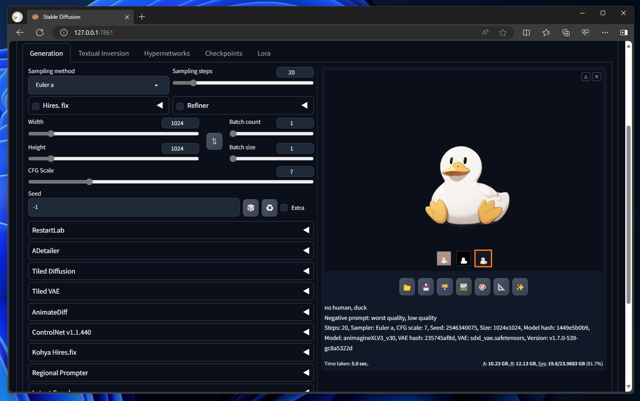This screenshot has height=401, width=640.
Task: Tick the Extra seed checkbox
Action: (284, 208)
